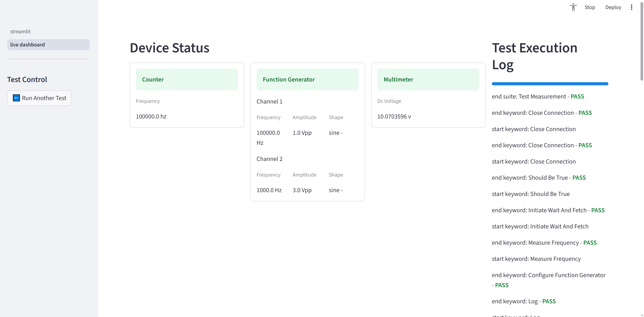Open the three-dot main menu
644x317 pixels.
click(632, 7)
